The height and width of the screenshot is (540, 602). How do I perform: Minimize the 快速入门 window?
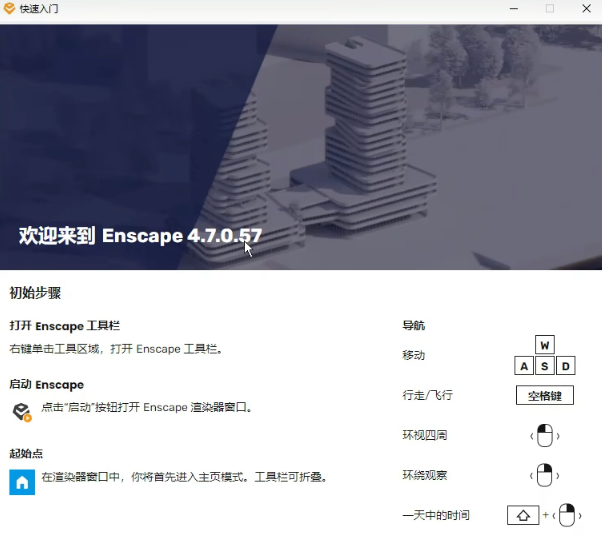[513, 9]
